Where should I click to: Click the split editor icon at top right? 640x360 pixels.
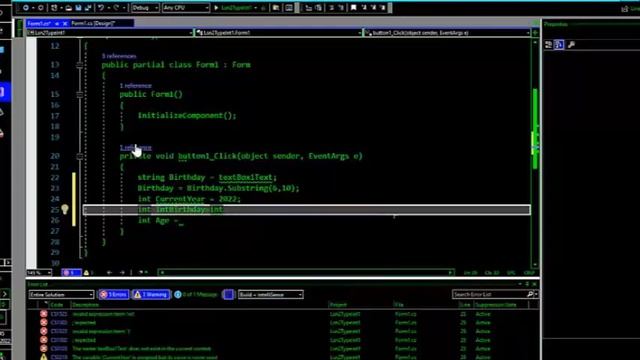[535, 33]
